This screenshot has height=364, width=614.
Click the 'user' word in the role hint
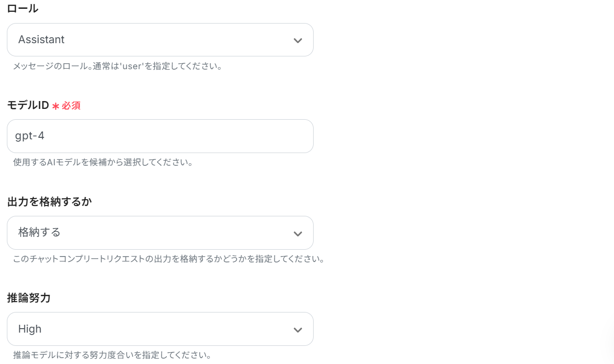point(131,66)
